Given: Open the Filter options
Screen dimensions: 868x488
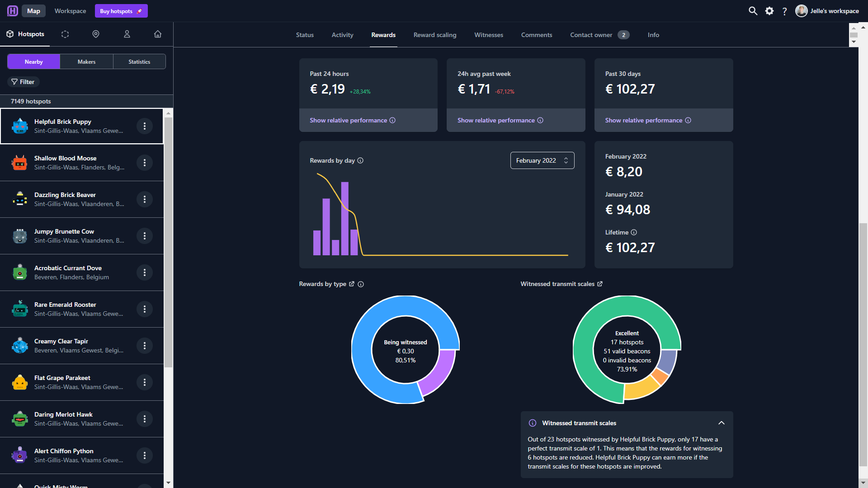Looking at the screenshot, I should [24, 82].
